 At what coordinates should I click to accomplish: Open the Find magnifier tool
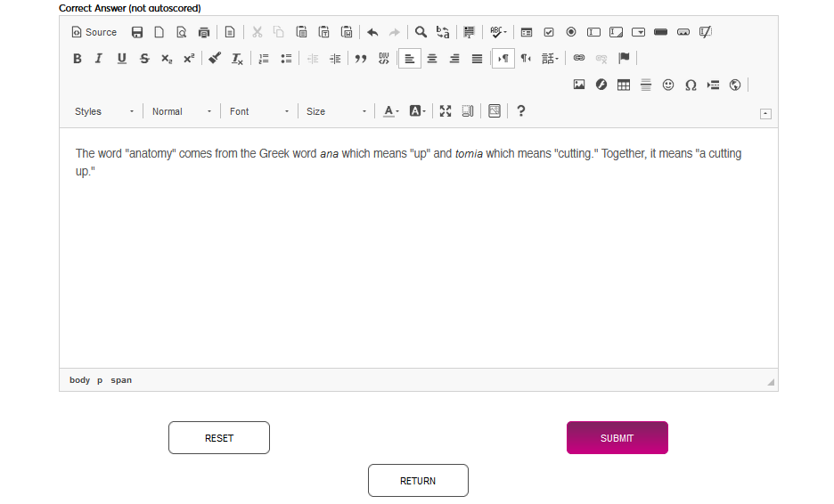tap(421, 32)
